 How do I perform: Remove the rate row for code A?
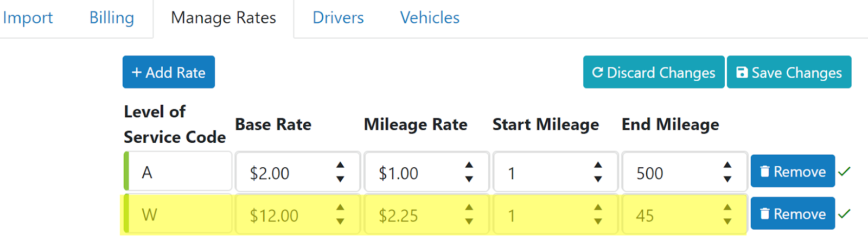(793, 171)
